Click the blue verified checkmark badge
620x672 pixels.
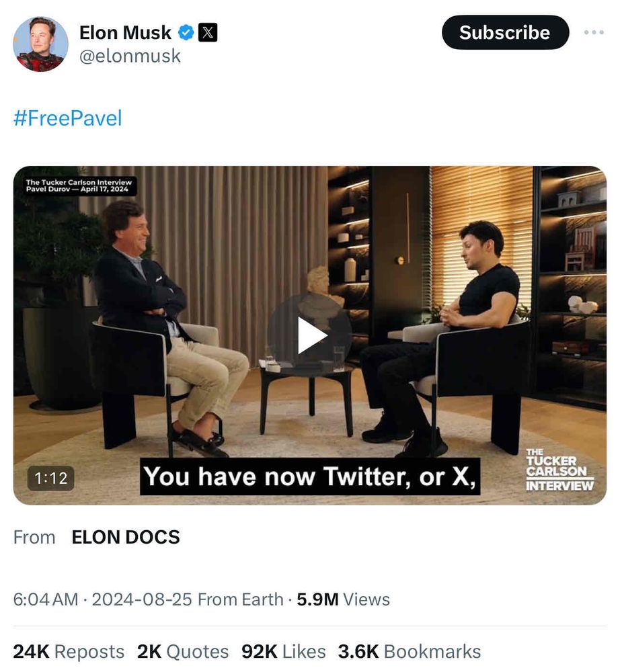[186, 32]
